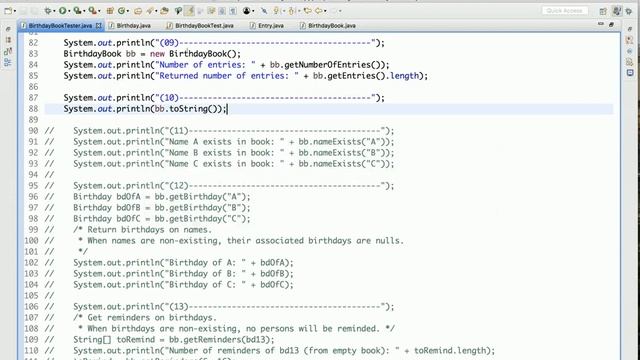Open the black circle icon's dropdown arrow

click(253, 11)
